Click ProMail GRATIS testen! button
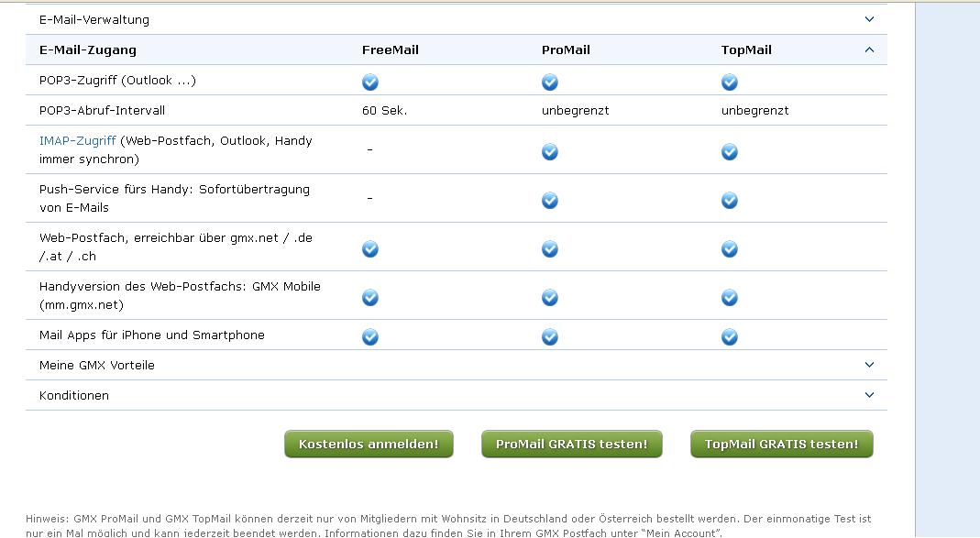 (x=572, y=444)
